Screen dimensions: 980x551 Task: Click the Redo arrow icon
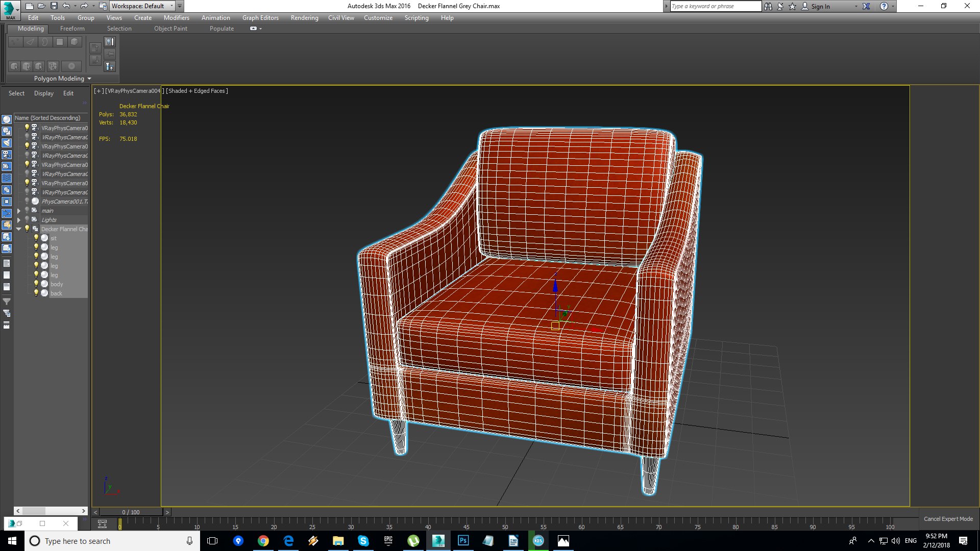click(x=84, y=6)
